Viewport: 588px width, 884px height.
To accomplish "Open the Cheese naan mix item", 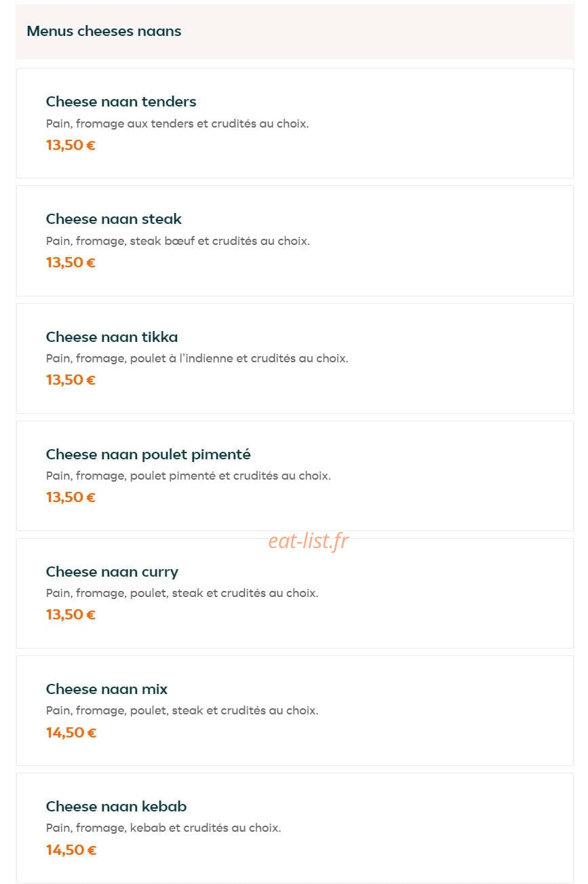I will 294,710.
